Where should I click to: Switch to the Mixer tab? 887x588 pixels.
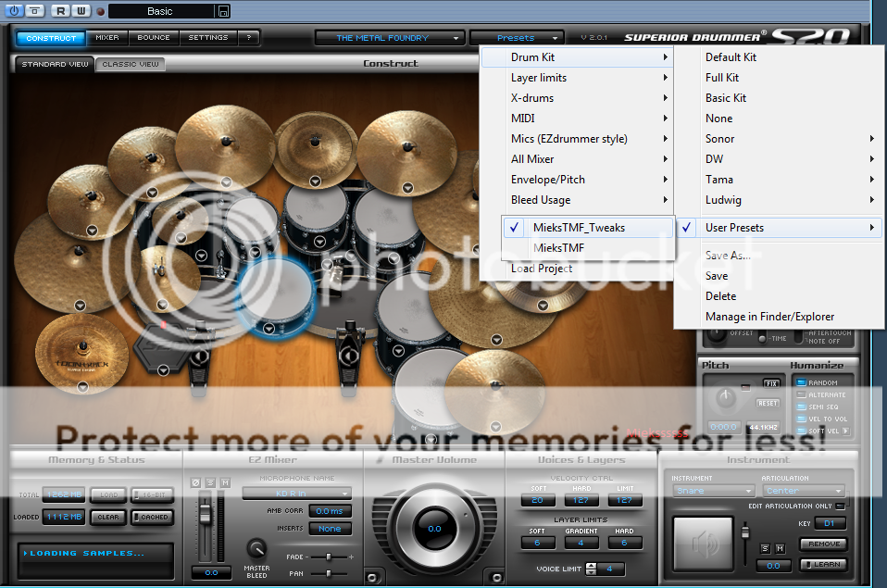point(106,37)
